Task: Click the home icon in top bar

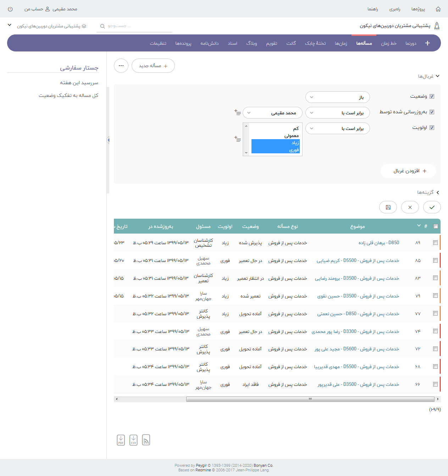Action: (x=438, y=9)
